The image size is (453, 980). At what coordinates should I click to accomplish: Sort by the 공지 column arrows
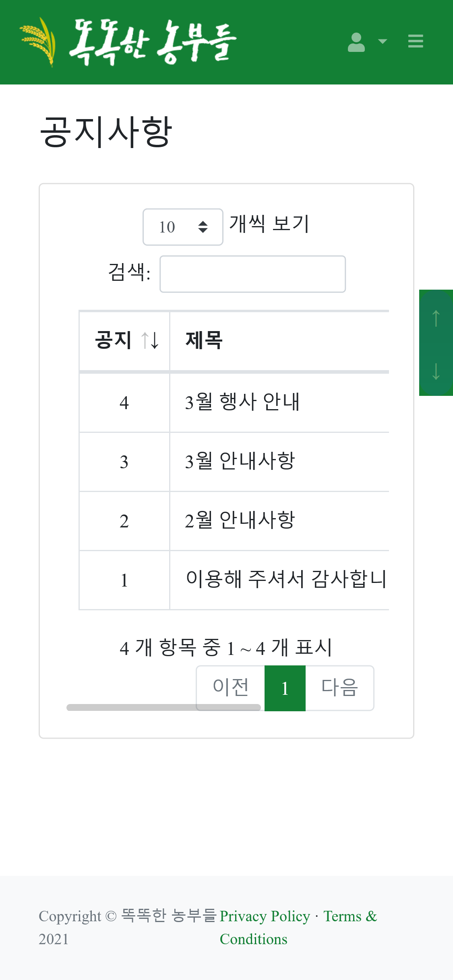pyautogui.click(x=150, y=340)
